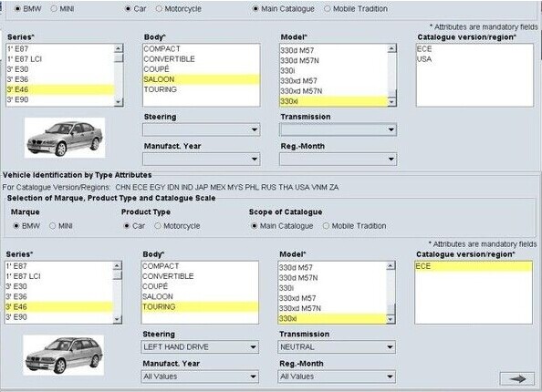The width and height of the screenshot is (542, 392).
Task: Select 1' E87 LCI in upper Series list
Action: [60, 59]
